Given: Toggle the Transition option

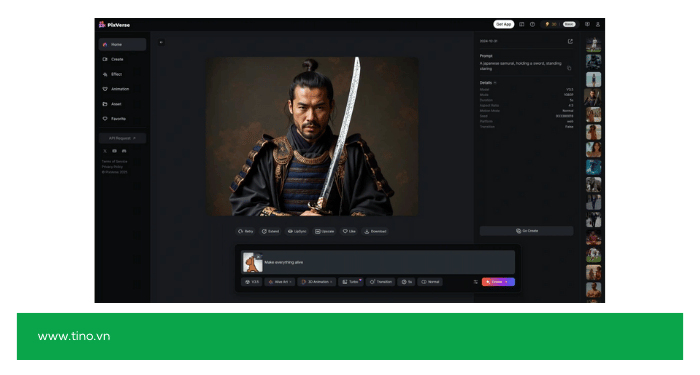Looking at the screenshot, I should click(x=380, y=282).
